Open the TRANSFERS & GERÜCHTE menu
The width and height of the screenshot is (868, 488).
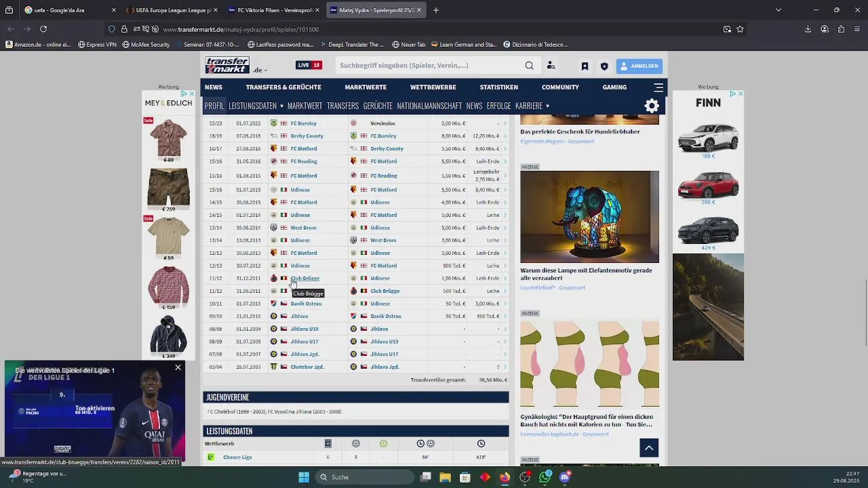(x=283, y=87)
